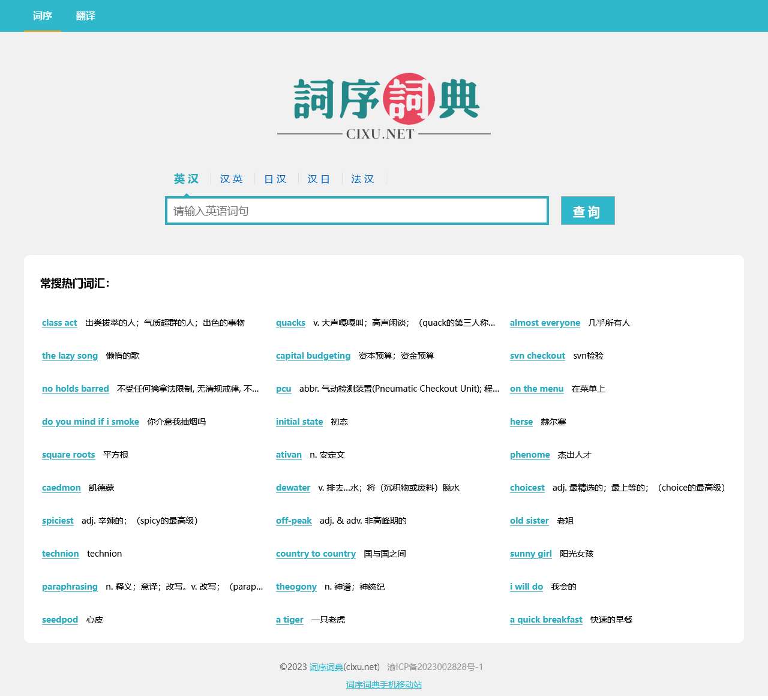Open the 'caedmon' word link
Screen dimensions: 768x700
click(x=61, y=488)
